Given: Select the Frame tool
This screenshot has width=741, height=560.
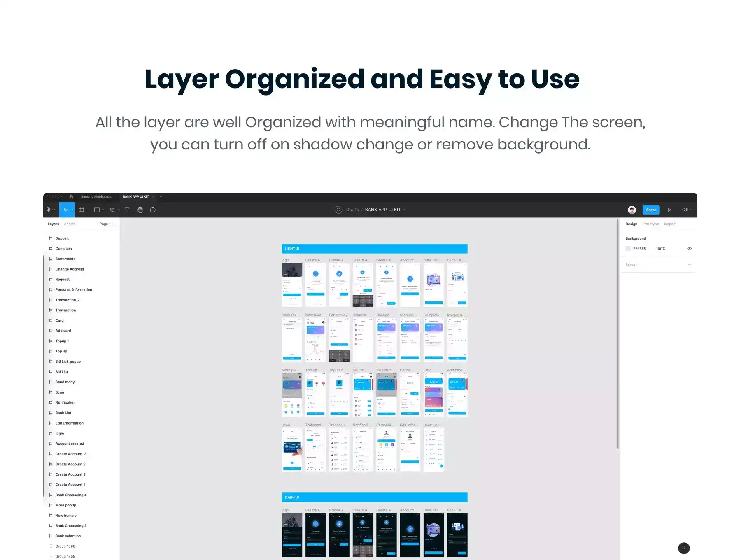Looking at the screenshot, I should (x=82, y=210).
